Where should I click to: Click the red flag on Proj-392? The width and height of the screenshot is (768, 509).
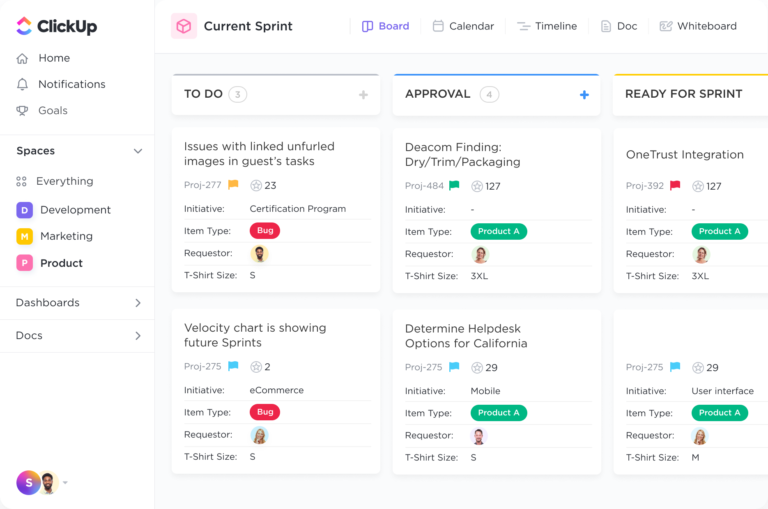675,185
